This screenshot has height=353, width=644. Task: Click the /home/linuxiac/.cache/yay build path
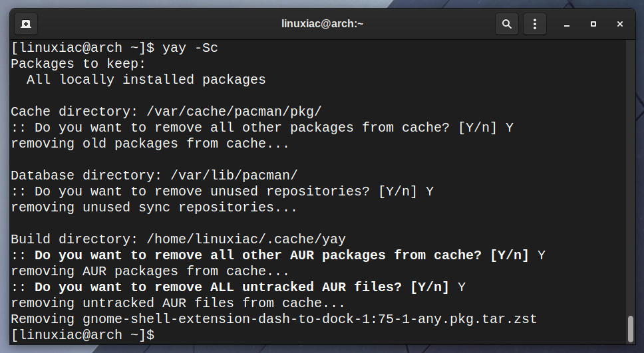246,239
